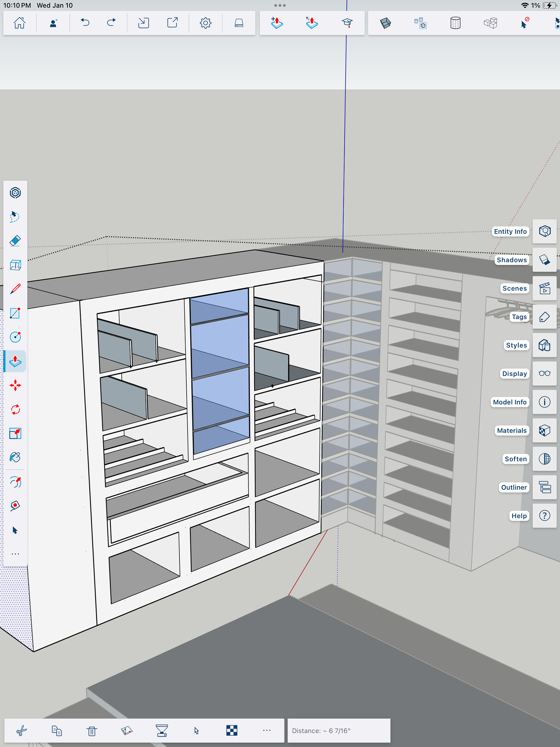This screenshot has width=560, height=747.
Task: Expand more options in bottom toolbar
Action: [x=267, y=730]
